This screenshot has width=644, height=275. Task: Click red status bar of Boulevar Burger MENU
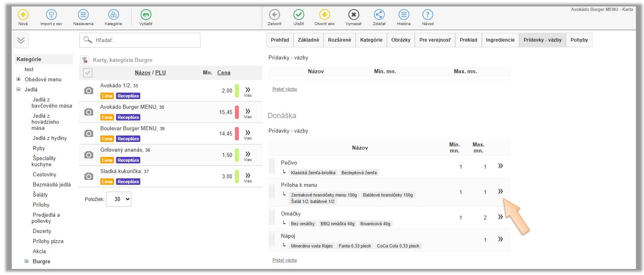pos(237,133)
